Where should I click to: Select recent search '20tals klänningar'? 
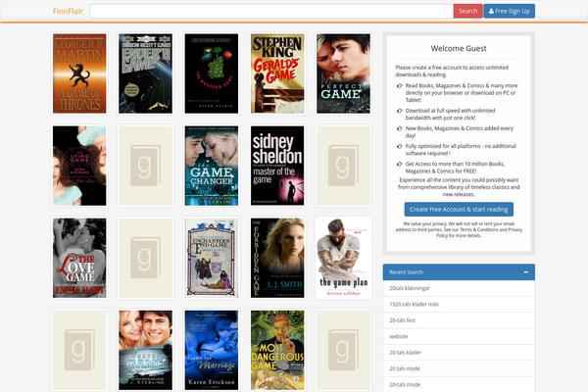tap(459, 288)
